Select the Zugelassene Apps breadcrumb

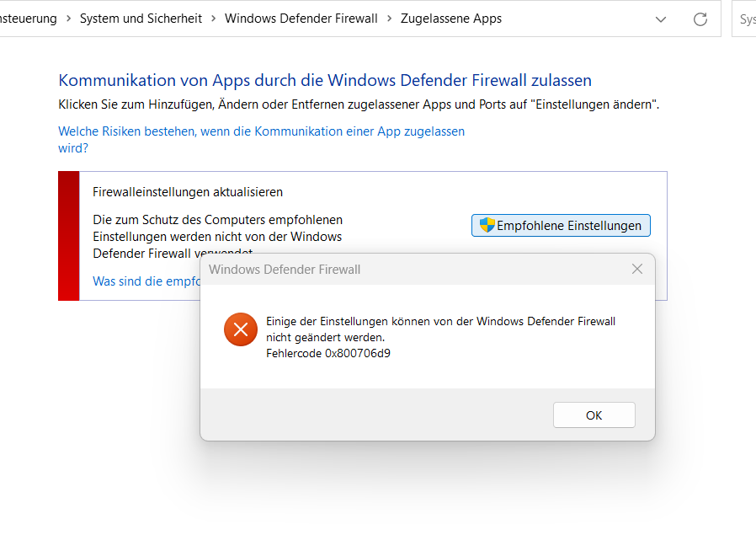[x=450, y=19]
